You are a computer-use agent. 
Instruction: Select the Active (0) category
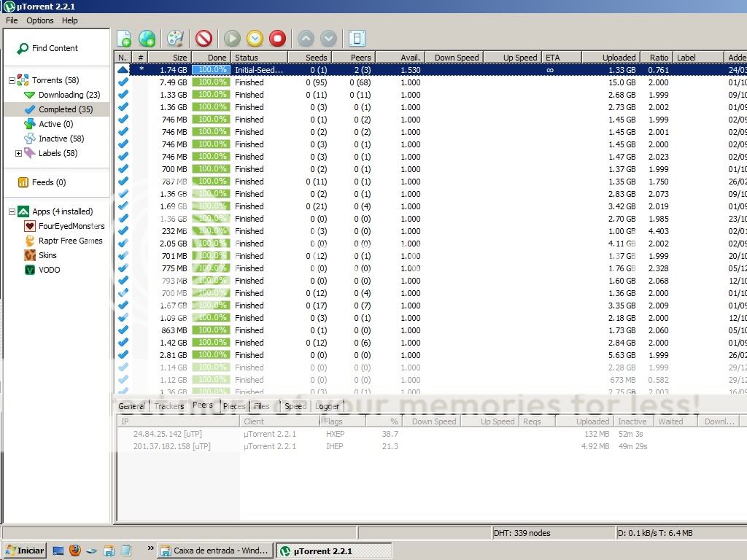click(55, 124)
